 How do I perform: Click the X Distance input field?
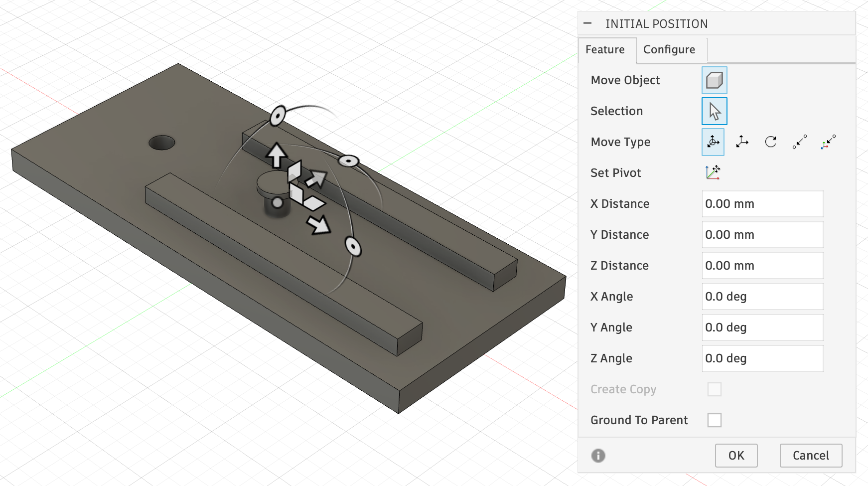click(x=762, y=204)
